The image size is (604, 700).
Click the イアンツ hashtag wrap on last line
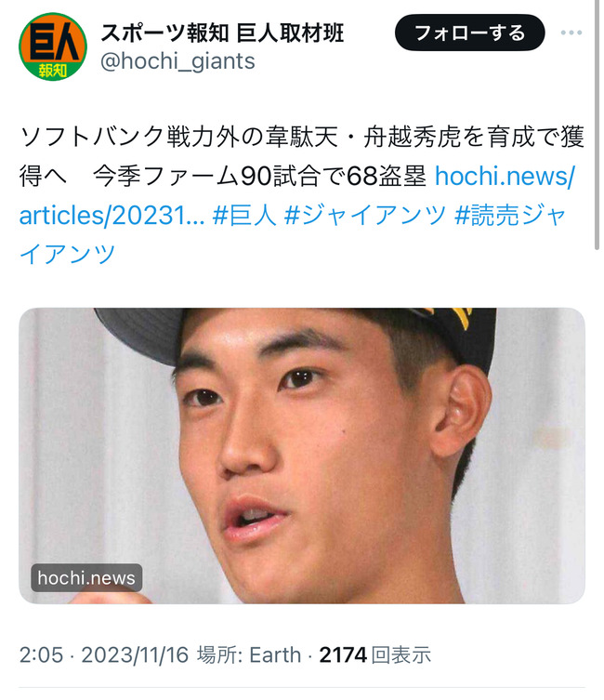(67, 254)
